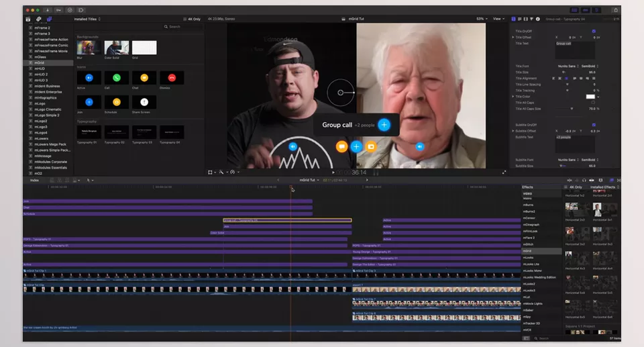Screen dimensions: 644x347
Task: Open the viewer zoom percentage dropdown
Action: [x=482, y=19]
